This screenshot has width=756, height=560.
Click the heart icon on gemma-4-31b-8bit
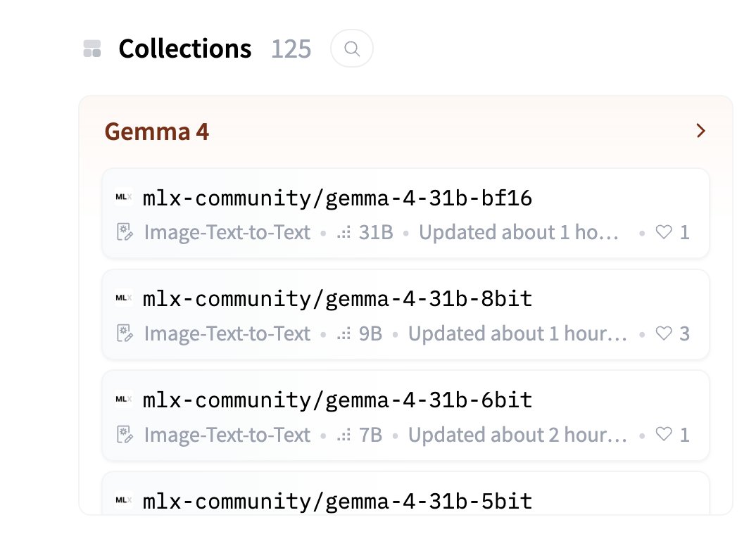[664, 333]
